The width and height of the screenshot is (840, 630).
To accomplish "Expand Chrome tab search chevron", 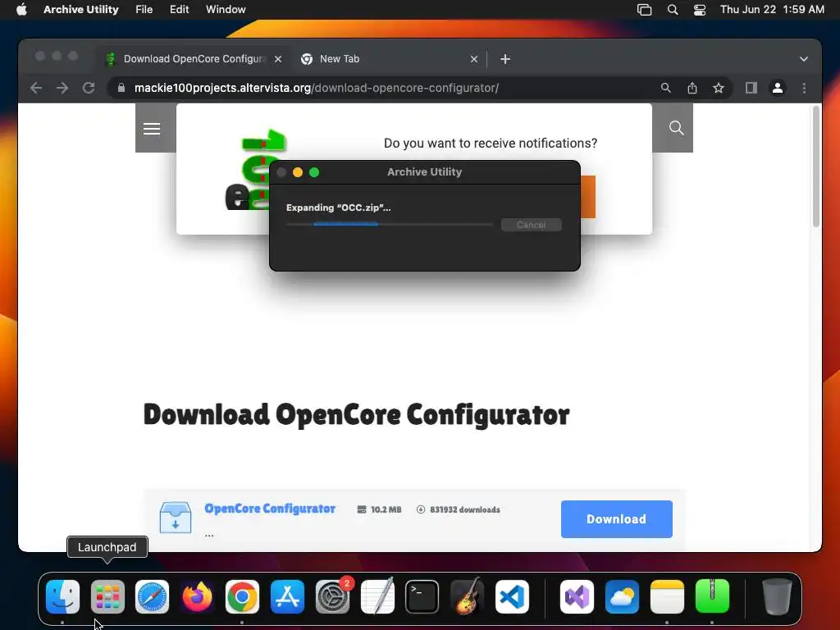I will pyautogui.click(x=804, y=59).
